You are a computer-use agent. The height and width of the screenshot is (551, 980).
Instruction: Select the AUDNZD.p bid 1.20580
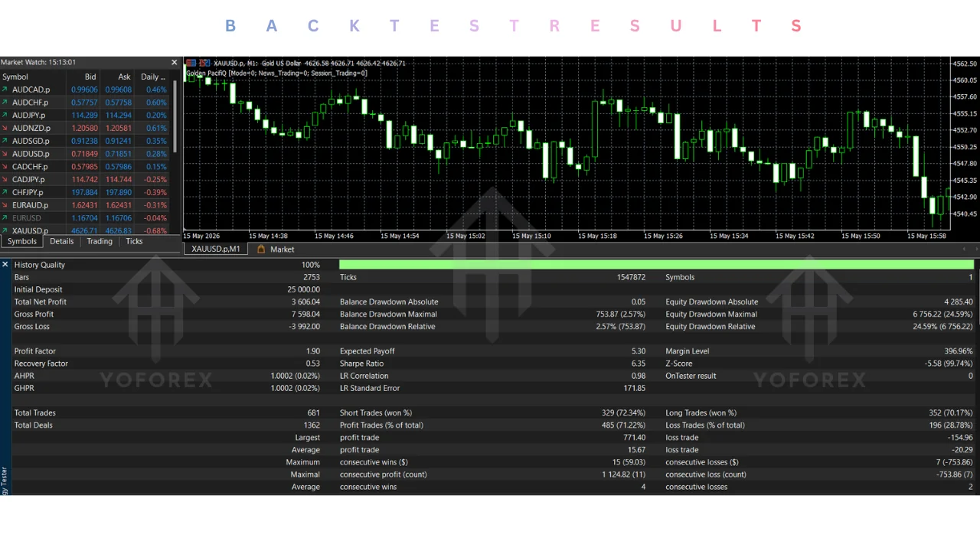pos(84,128)
